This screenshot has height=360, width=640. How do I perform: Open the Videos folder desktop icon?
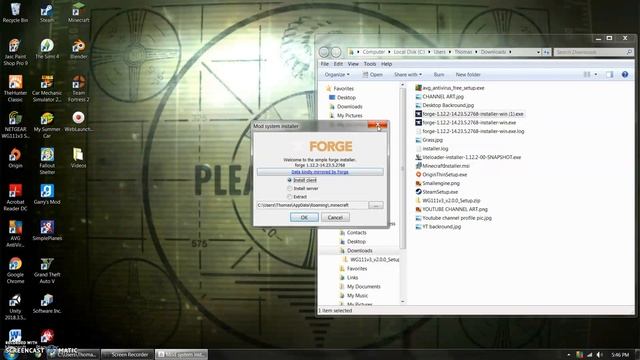point(78,158)
